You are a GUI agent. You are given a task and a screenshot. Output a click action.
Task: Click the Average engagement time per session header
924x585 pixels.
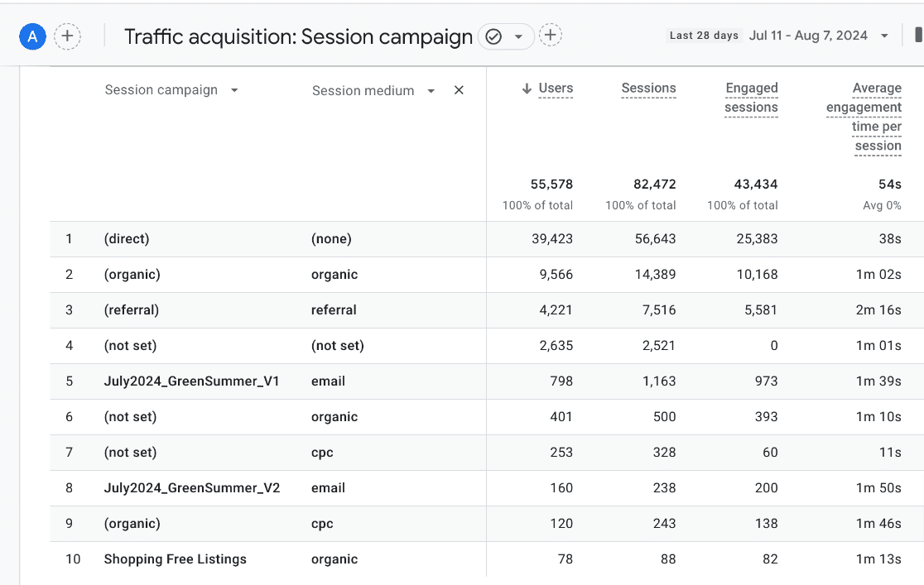[x=864, y=116]
